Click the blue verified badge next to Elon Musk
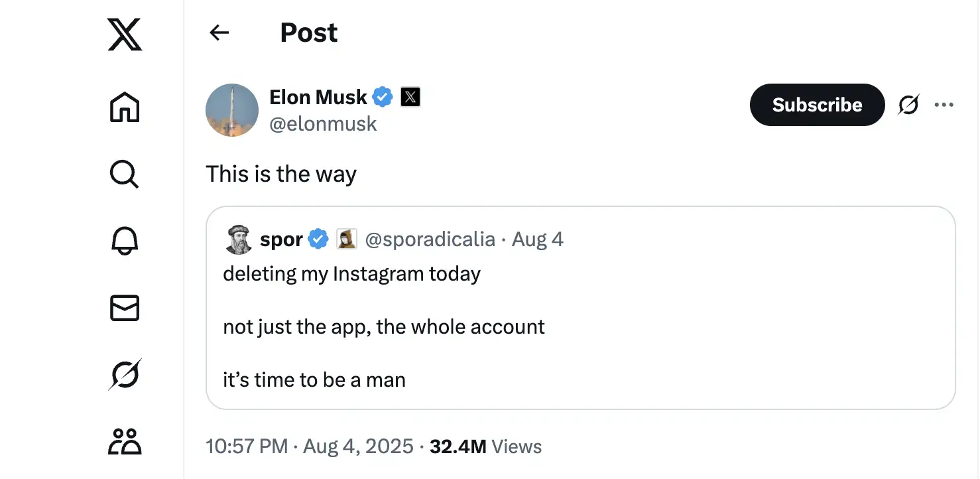The image size is (980, 479). (x=383, y=98)
